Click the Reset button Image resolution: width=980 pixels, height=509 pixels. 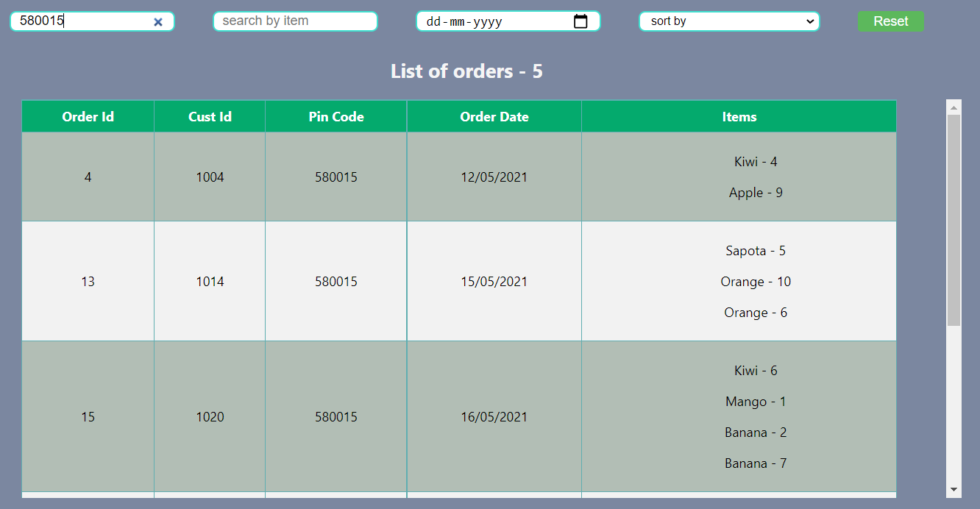[x=890, y=21]
